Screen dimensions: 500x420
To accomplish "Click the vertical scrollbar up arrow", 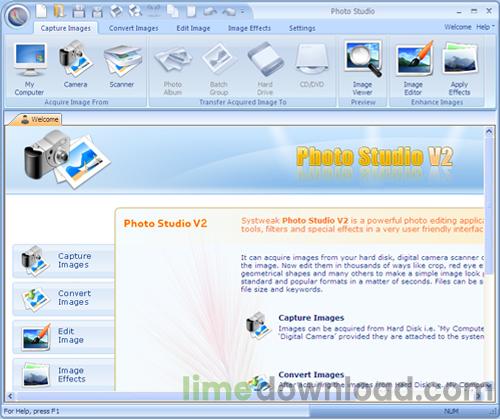I will coord(489,131).
